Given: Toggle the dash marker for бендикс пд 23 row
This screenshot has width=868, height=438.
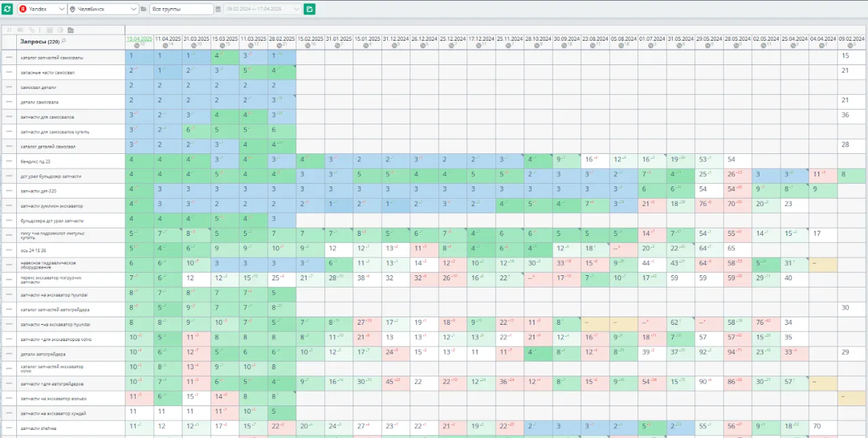Looking at the screenshot, I should click(9, 161).
